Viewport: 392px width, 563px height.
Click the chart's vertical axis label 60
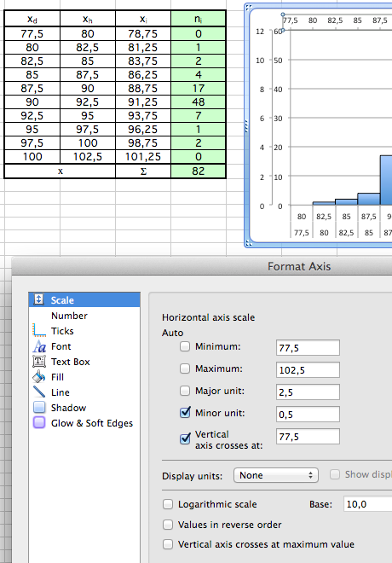(x=278, y=32)
